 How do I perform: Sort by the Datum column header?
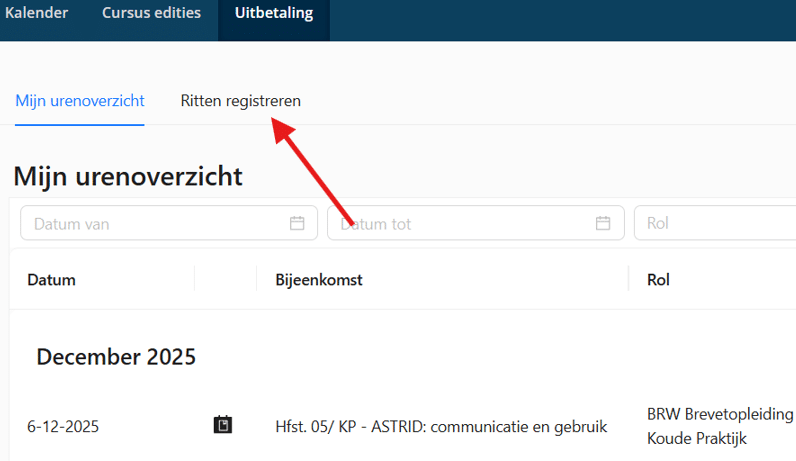click(51, 280)
